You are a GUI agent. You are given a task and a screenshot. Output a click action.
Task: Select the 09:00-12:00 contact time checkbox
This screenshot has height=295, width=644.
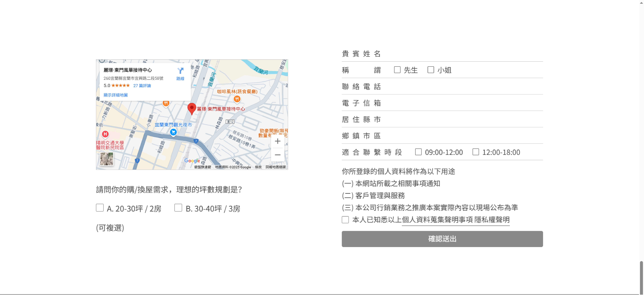point(418,152)
